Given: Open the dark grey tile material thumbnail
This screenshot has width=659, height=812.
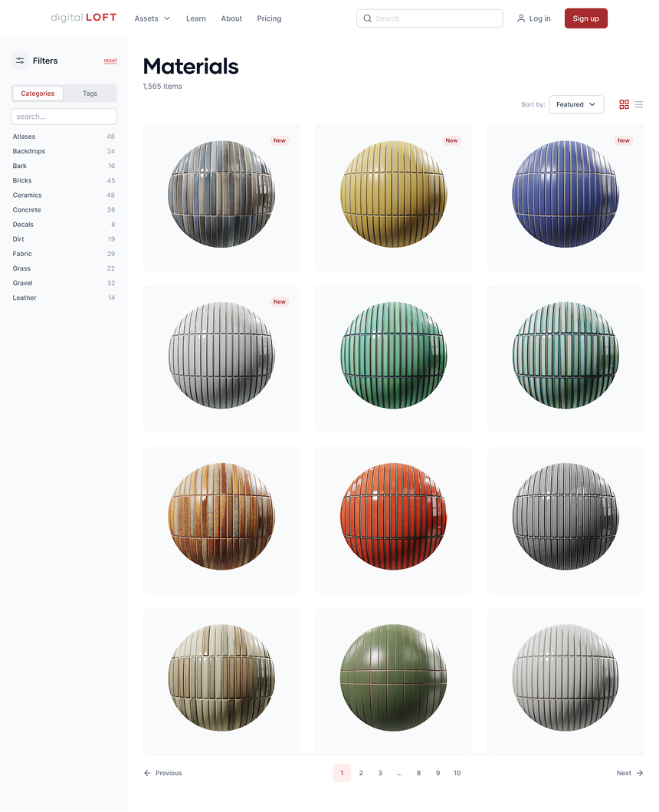Looking at the screenshot, I should (x=566, y=519).
